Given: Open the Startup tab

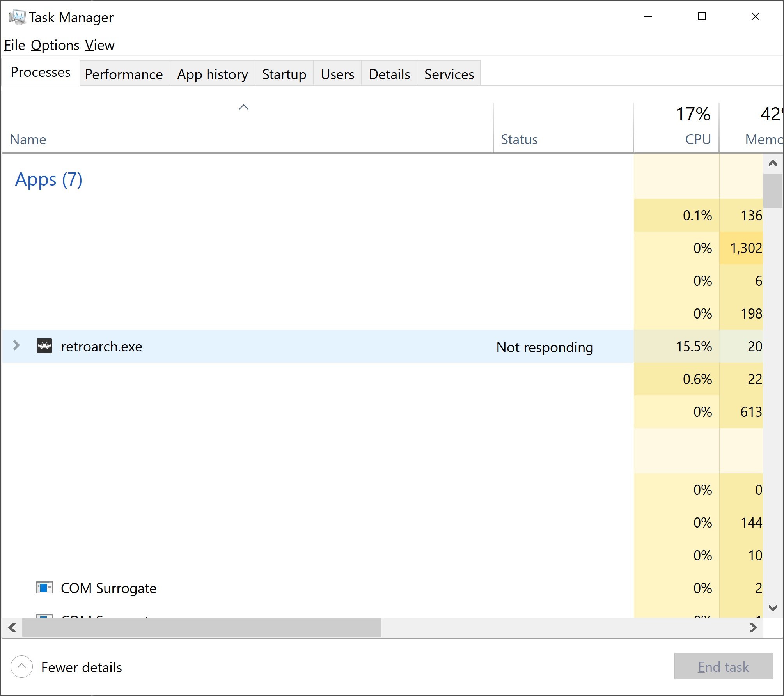Looking at the screenshot, I should (x=284, y=74).
